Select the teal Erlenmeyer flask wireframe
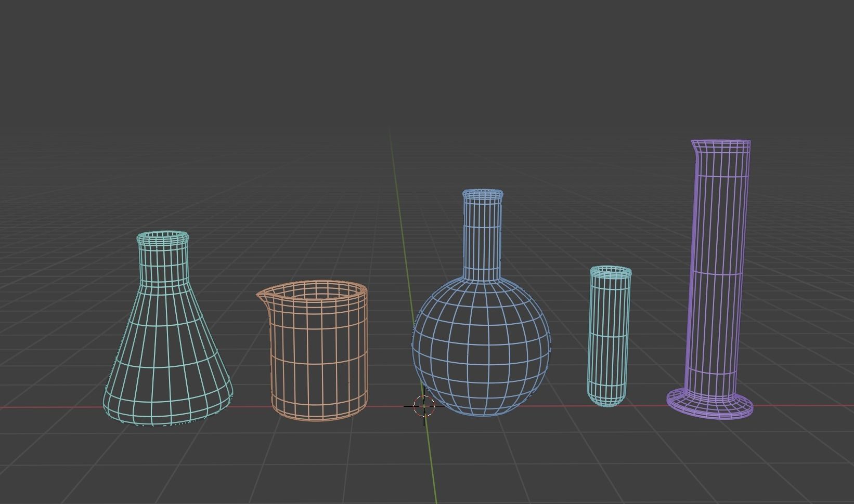 (167, 328)
